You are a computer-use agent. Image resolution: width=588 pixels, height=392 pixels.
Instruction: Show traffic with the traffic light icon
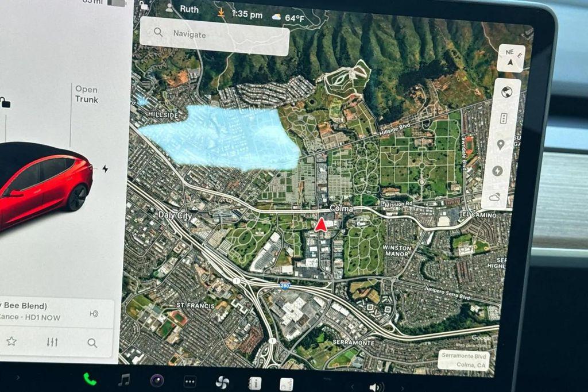click(504, 118)
